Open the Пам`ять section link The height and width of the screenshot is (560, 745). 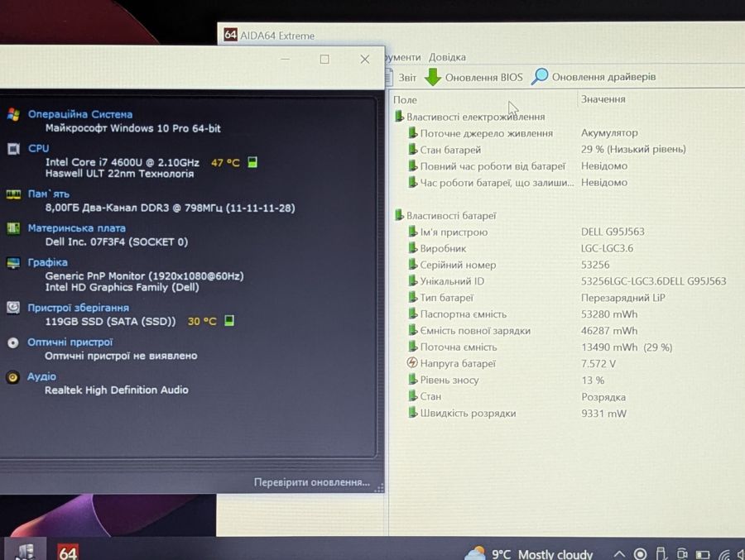click(49, 194)
